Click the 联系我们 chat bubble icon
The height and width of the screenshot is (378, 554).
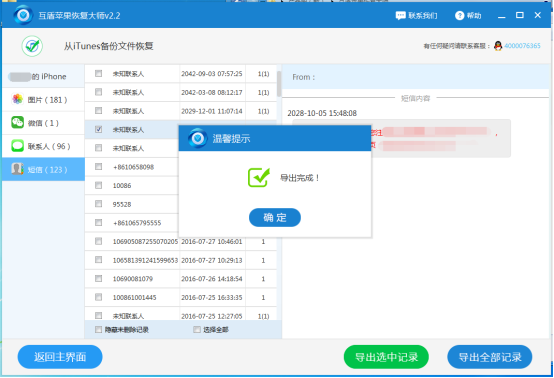pos(400,16)
